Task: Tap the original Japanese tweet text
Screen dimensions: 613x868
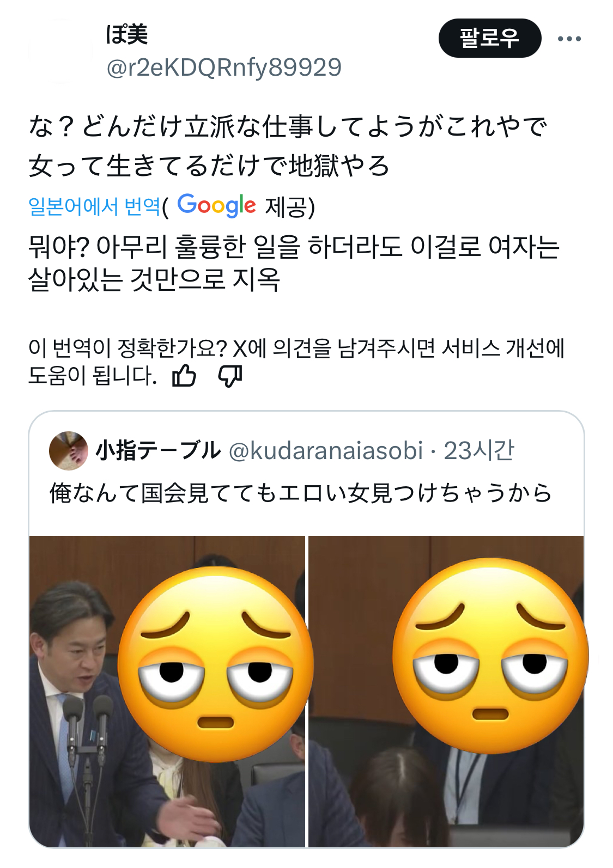Action: pos(288,146)
